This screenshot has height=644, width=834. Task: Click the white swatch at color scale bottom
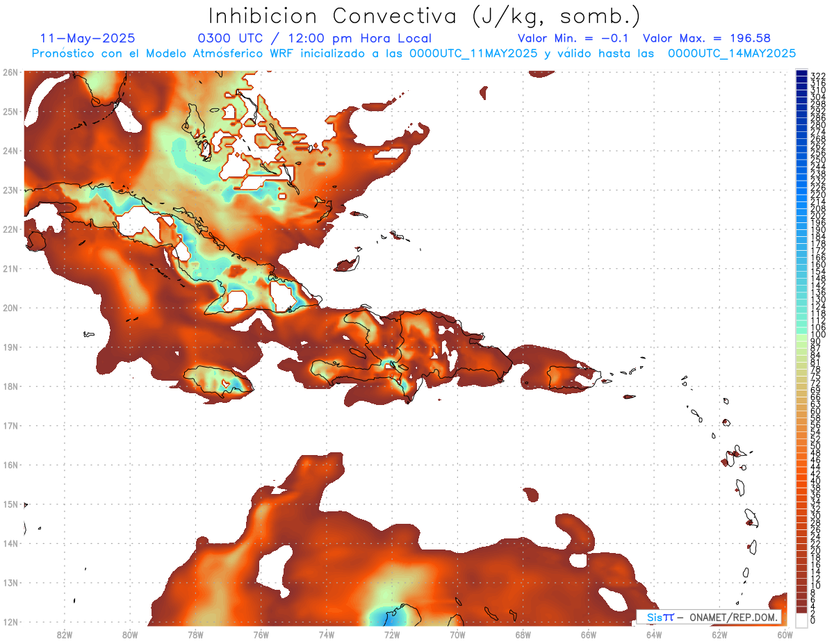click(x=802, y=620)
